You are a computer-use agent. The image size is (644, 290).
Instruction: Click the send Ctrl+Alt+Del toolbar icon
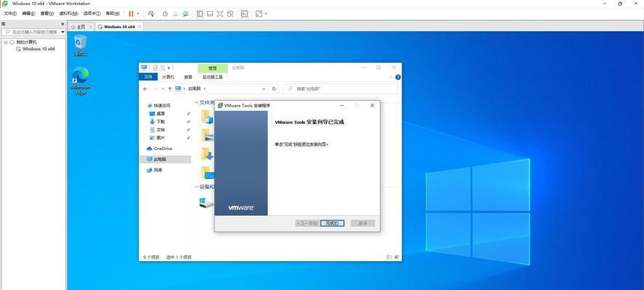(x=151, y=14)
